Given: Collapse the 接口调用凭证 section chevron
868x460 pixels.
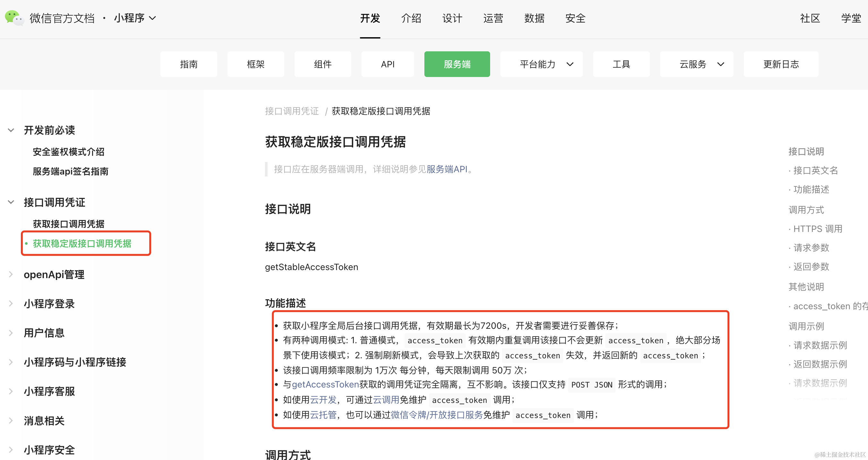Looking at the screenshot, I should tap(11, 202).
